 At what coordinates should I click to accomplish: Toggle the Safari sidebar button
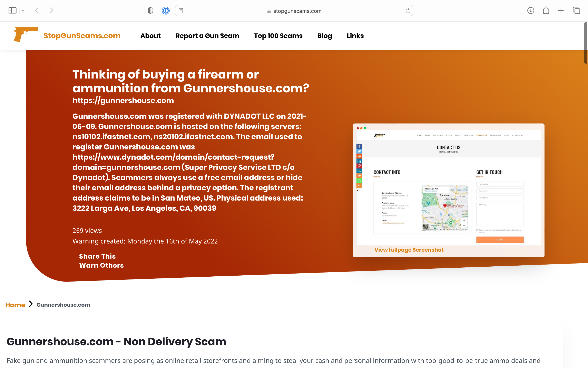pos(12,10)
